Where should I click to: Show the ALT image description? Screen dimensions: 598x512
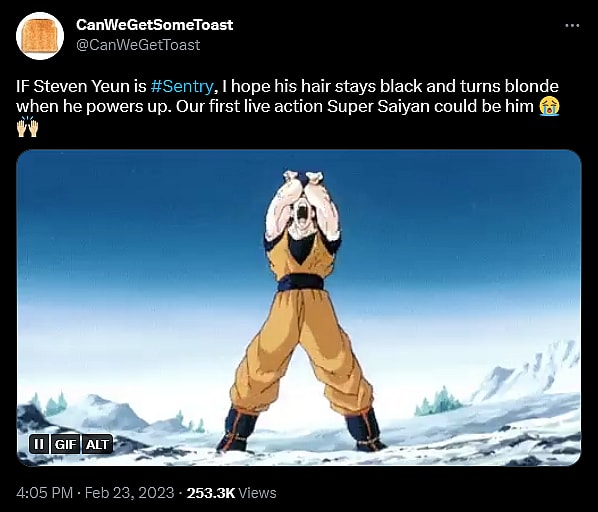[x=97, y=444]
